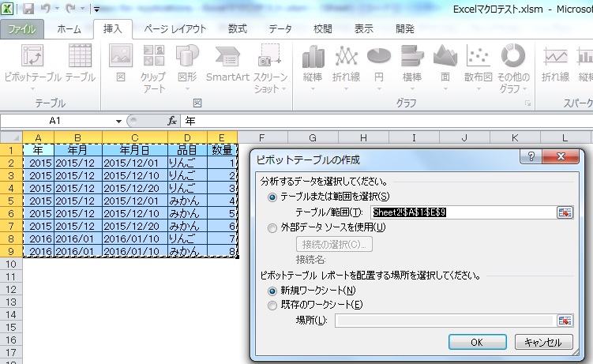Image resolution: width=593 pixels, height=364 pixels.
Task: Select column header F
Action: 262,115
